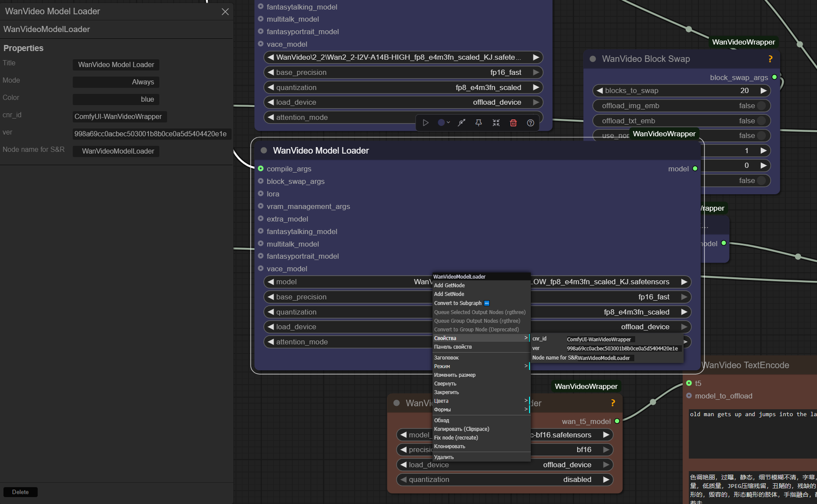The image size is (817, 504).
Task: Delete node using the red trash icon
Action: click(513, 123)
